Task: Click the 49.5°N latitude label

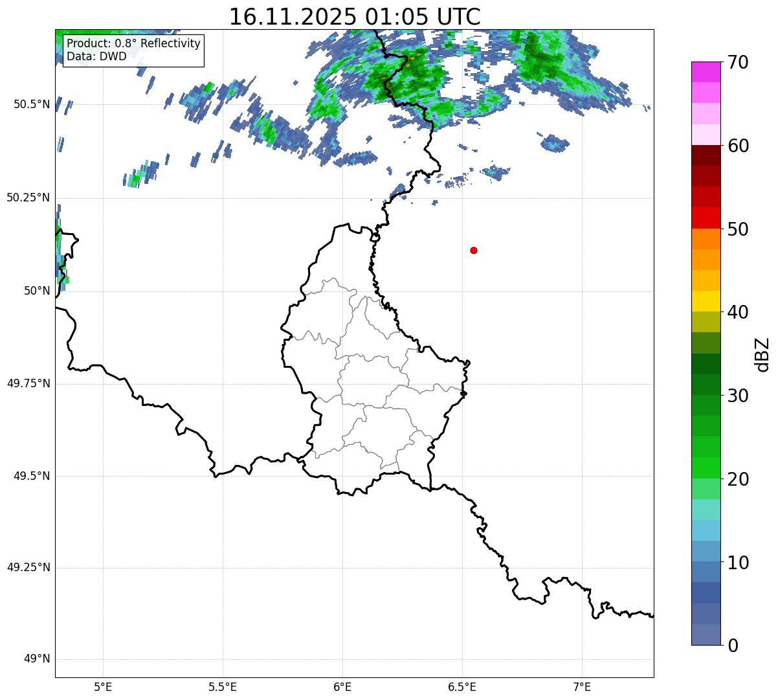Action: [32, 476]
